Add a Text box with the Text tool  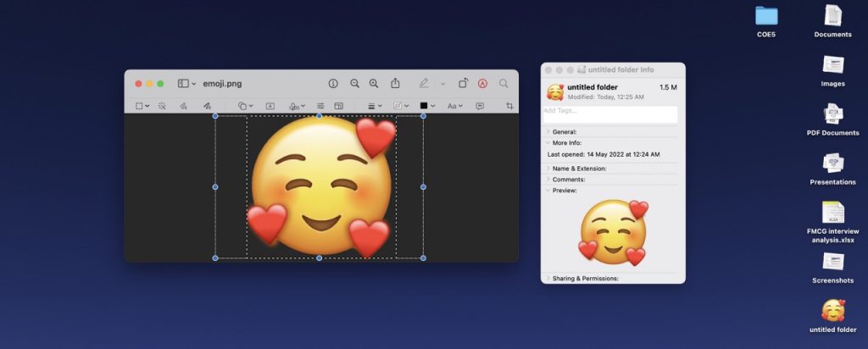point(270,106)
